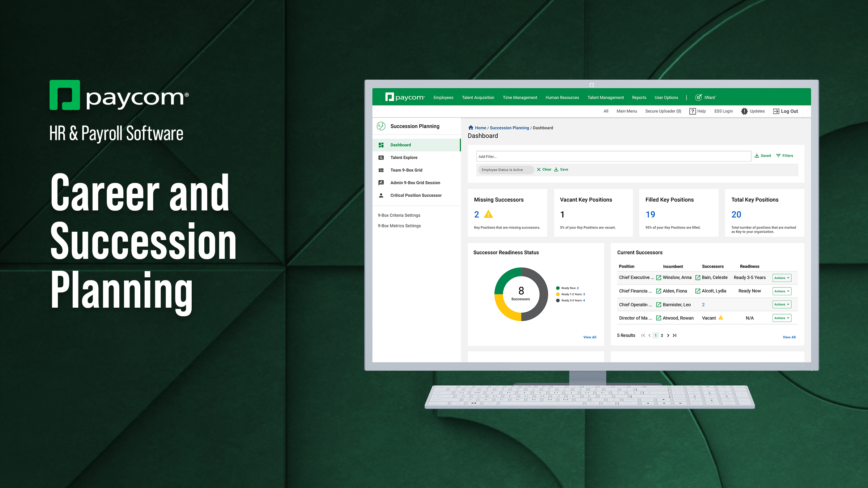Go to next page of successors
Image resolution: width=868 pixels, height=488 pixels.
668,335
